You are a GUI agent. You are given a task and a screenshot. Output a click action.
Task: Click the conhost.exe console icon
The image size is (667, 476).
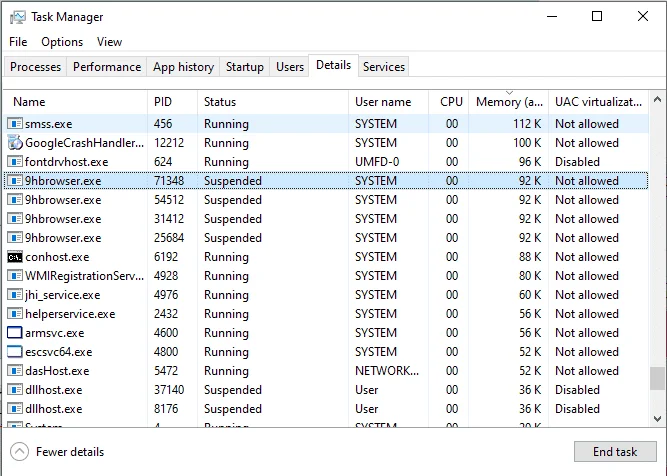pos(15,257)
